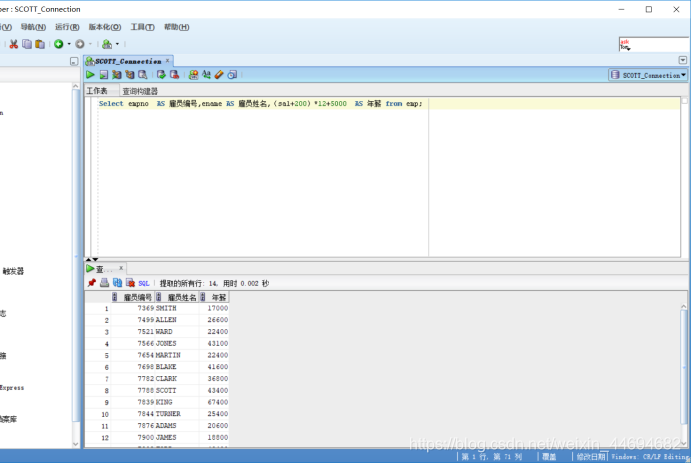
Task: Open the SQL worksheet connection icon
Action: point(107,44)
